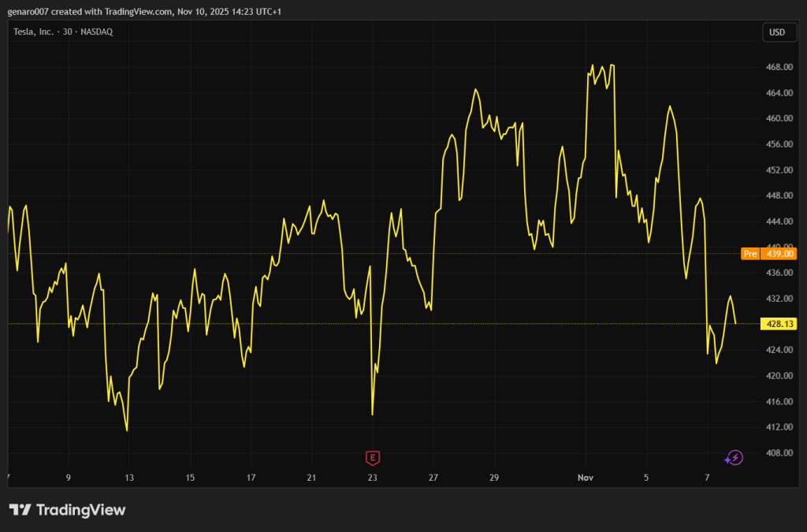Click the TradingView logo icon at bottom

pyautogui.click(x=20, y=510)
